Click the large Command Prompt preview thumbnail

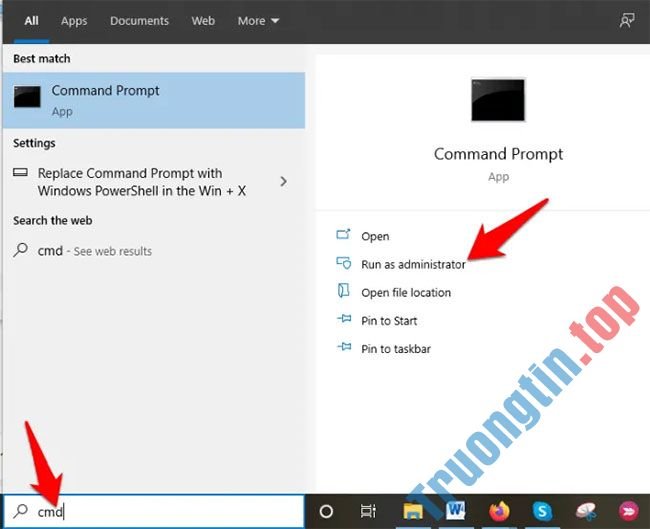point(498,100)
